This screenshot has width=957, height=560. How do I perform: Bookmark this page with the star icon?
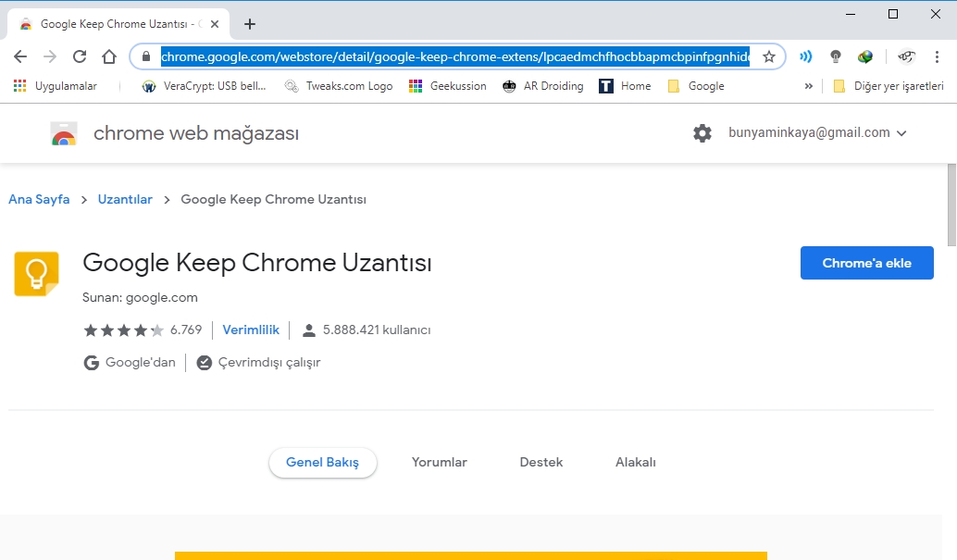tap(768, 56)
